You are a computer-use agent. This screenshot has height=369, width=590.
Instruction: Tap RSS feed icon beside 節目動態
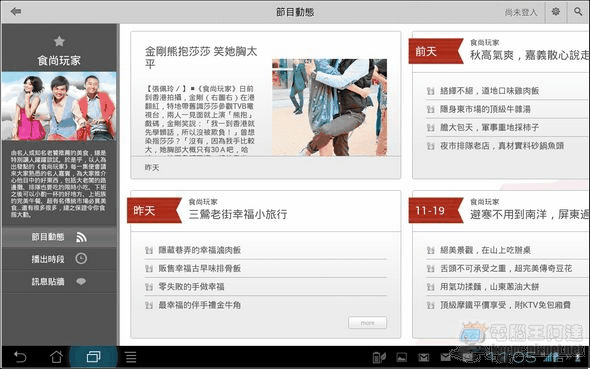(x=81, y=237)
